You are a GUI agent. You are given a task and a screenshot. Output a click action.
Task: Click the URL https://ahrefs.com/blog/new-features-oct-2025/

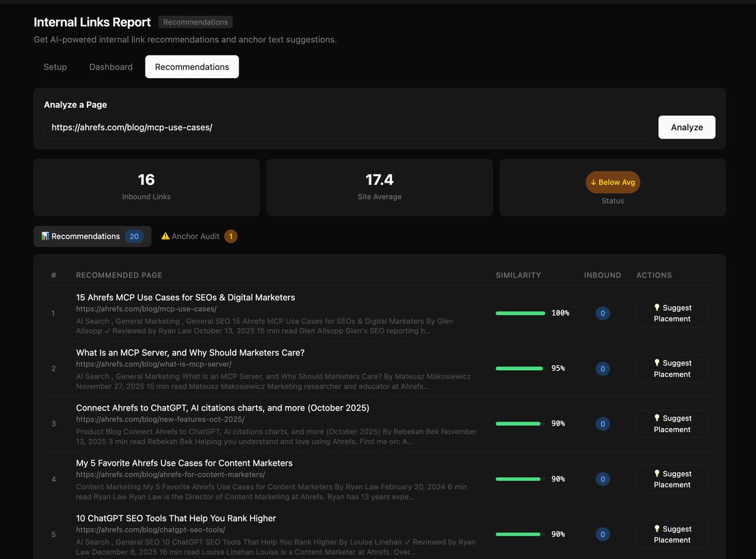point(161,419)
